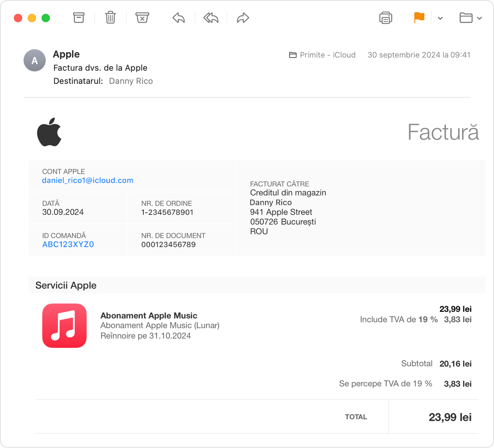Click the Abonament Apple Music title
Screen dimensions: 494x448
[x=149, y=315]
